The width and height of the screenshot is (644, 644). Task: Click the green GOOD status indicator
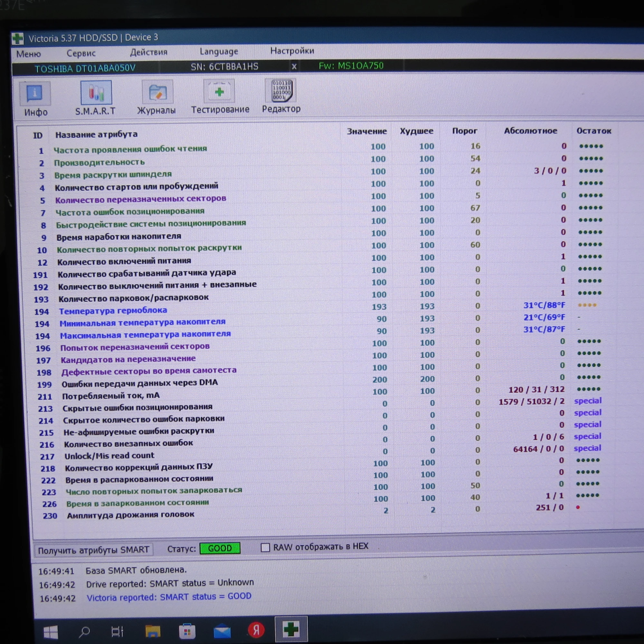(x=220, y=548)
